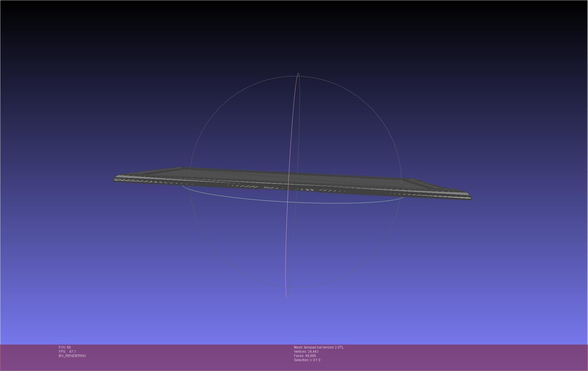Click the purple info bar empty area
The height and width of the screenshot is (371, 588).
pyautogui.click(x=450, y=357)
